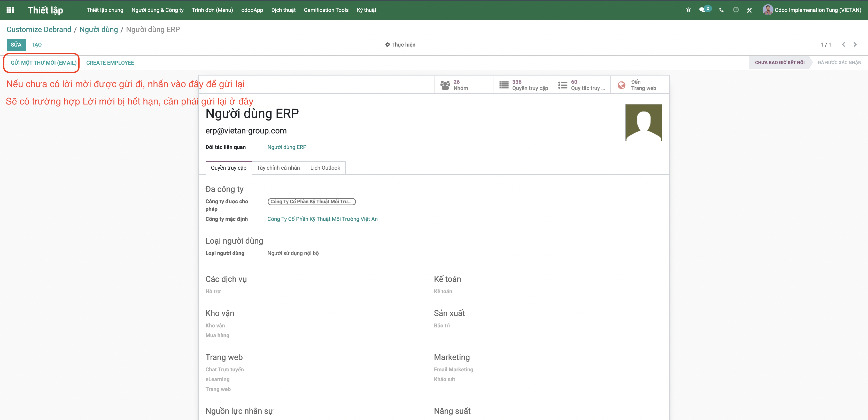Switch to Tùy chỉnh cá nhân tab
Viewport: 868px width, 420px height.
278,168
